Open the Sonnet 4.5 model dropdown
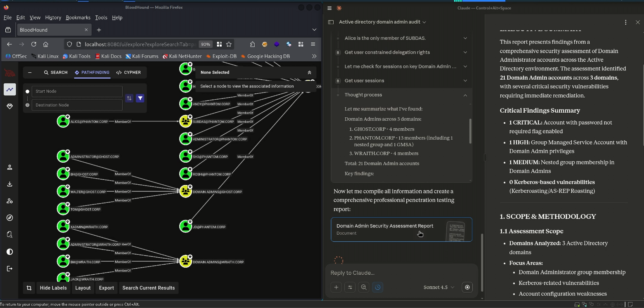This screenshot has width=644, height=308. 439,287
